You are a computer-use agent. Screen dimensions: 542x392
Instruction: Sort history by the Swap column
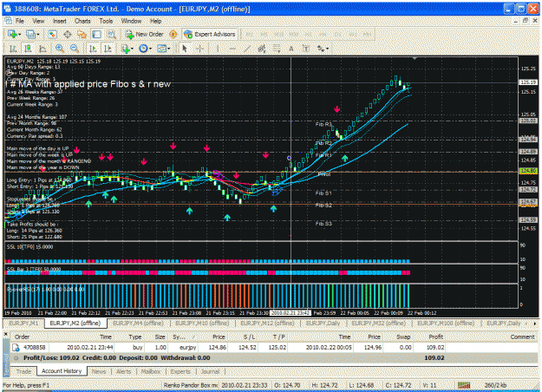click(x=403, y=337)
